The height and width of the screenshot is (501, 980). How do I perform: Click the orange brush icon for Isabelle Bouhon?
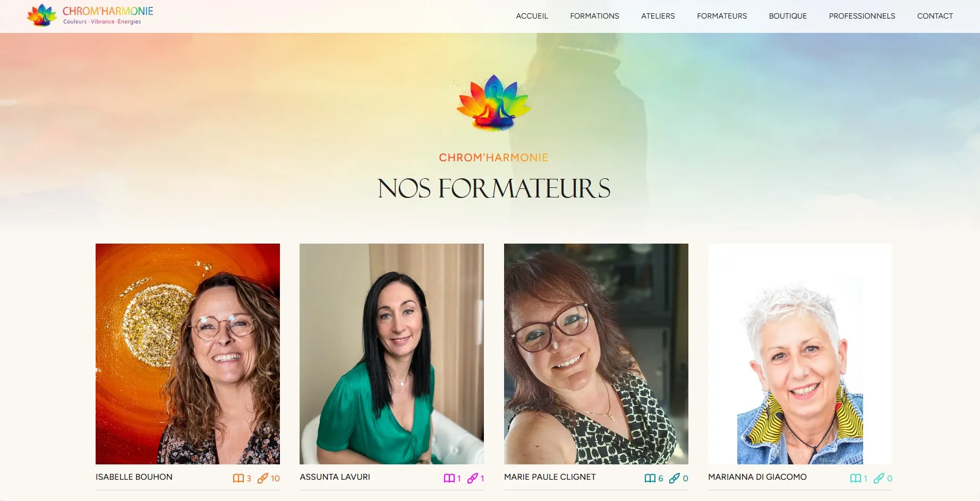coord(262,478)
